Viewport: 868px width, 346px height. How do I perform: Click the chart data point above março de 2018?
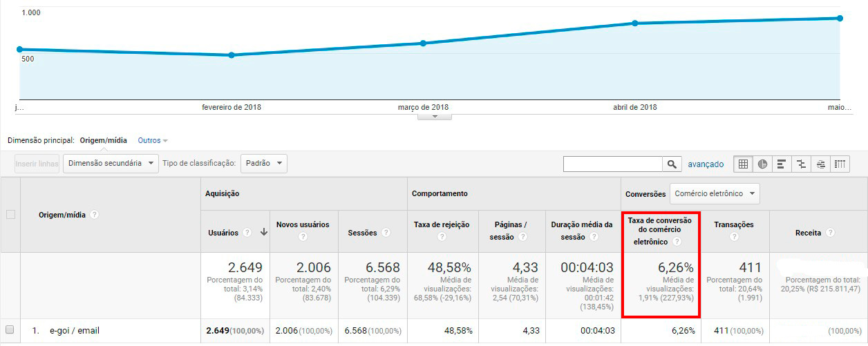pos(423,43)
